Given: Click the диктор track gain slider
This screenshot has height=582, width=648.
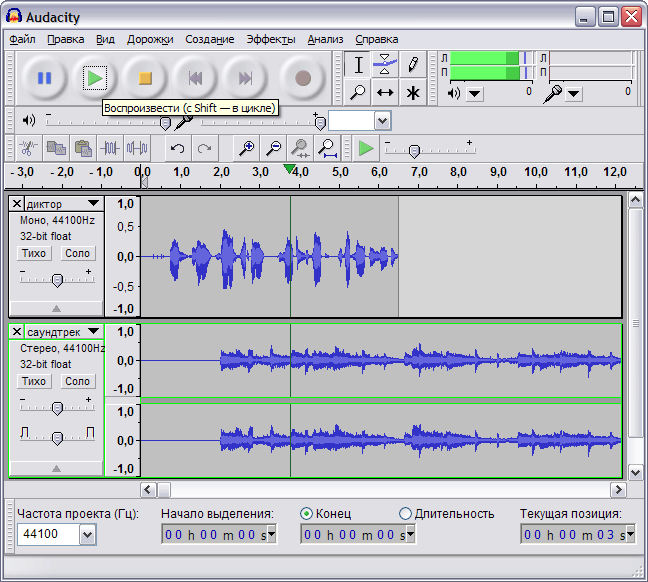Looking at the screenshot, I should (x=57, y=279).
